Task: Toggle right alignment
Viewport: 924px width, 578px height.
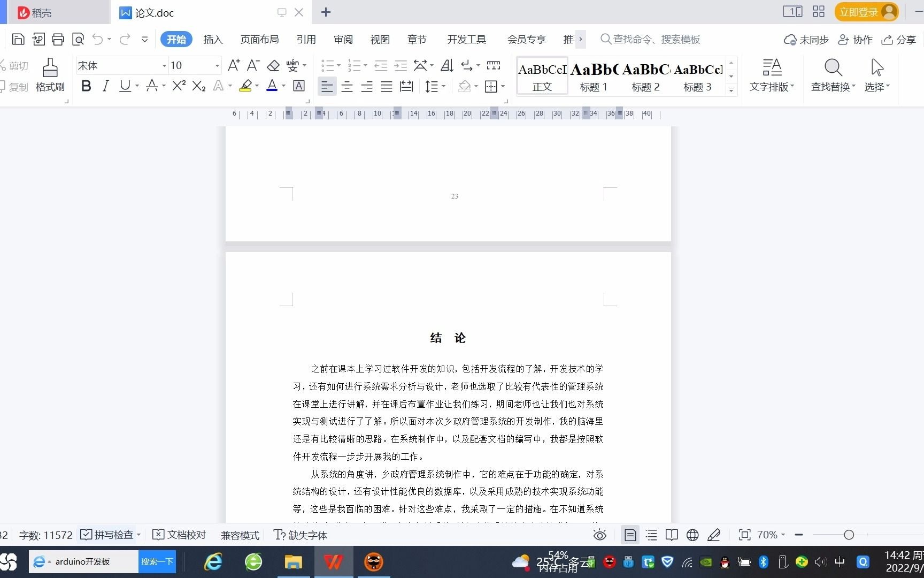Action: pos(367,86)
